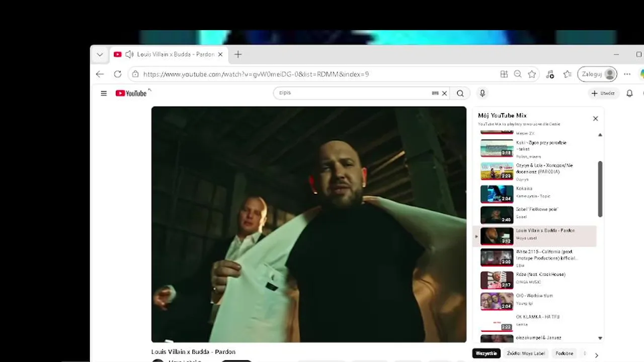Screen dimensions: 644x362
Task: Click the playlist scrollbar thumb
Action: (x=600, y=189)
